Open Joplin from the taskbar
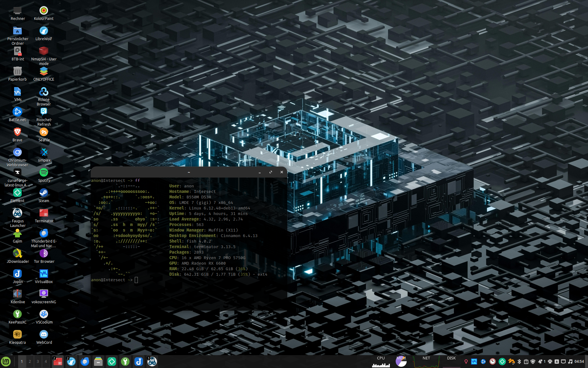 point(138,362)
